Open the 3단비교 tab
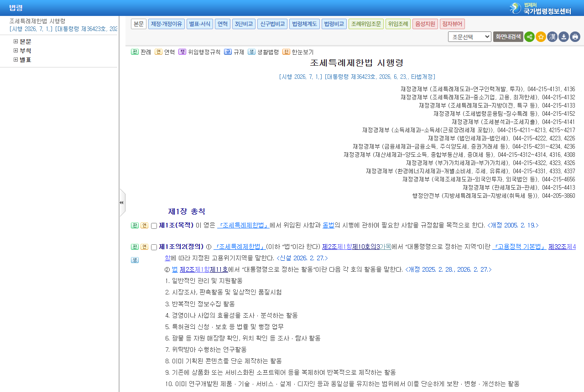This screenshot has width=584, height=392. pyautogui.click(x=244, y=24)
